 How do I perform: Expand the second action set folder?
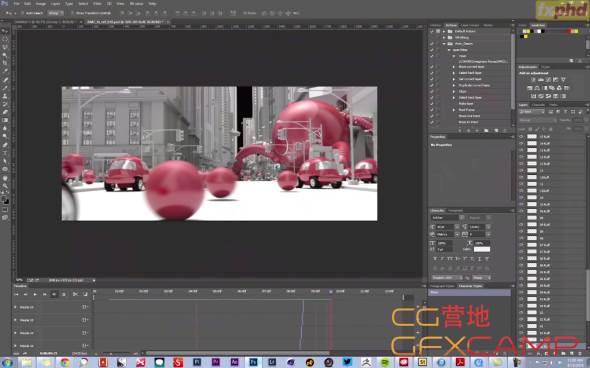pos(444,38)
